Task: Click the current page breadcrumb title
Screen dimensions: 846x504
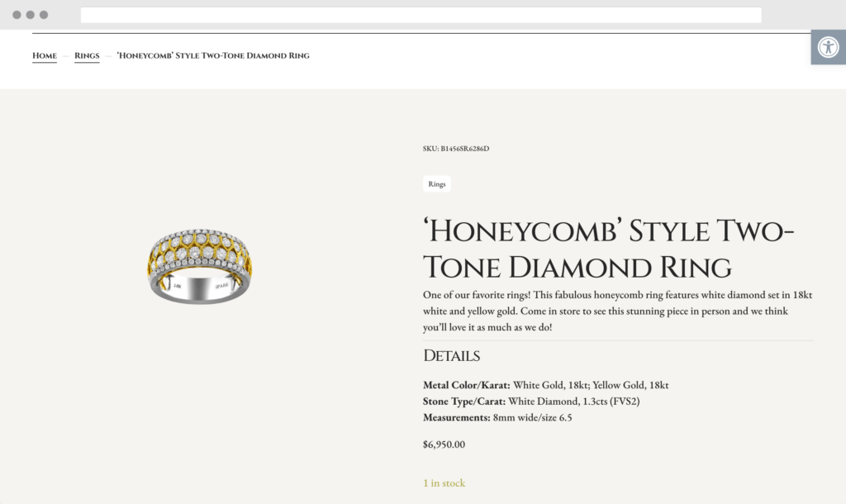Action: click(213, 56)
